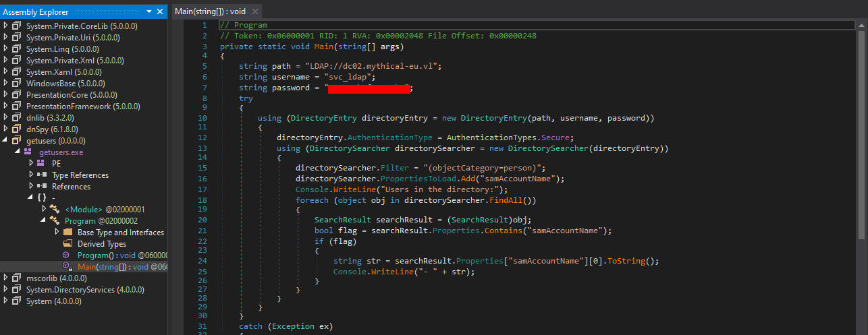The image size is (868, 335).
Task: Expand the <Module> class node
Action: tap(44, 209)
